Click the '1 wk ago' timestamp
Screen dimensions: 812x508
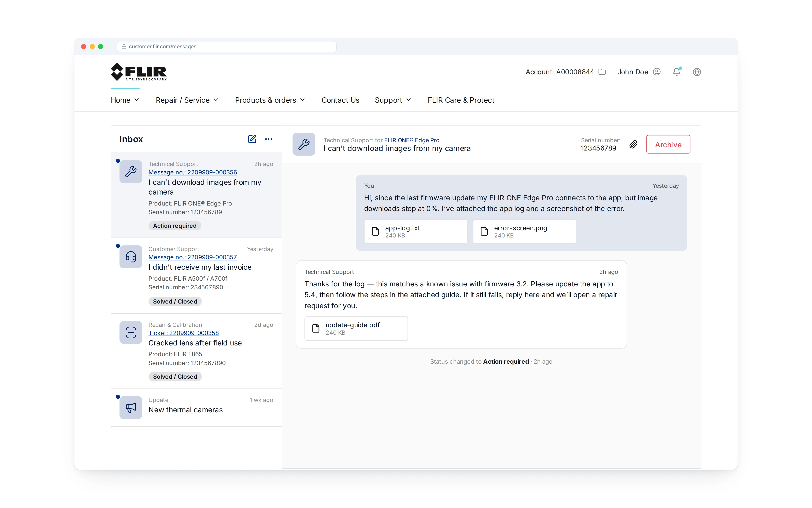261,400
